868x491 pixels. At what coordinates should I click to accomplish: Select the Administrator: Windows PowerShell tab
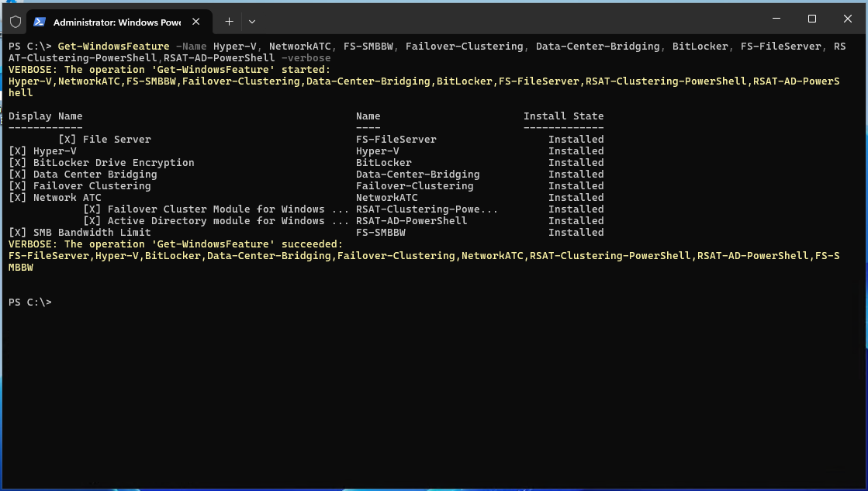coord(116,22)
